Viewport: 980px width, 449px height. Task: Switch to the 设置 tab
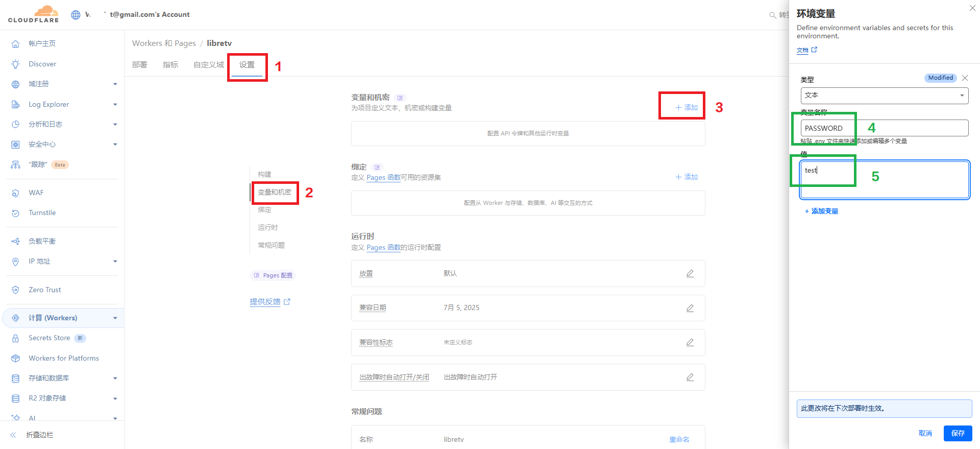tap(247, 65)
